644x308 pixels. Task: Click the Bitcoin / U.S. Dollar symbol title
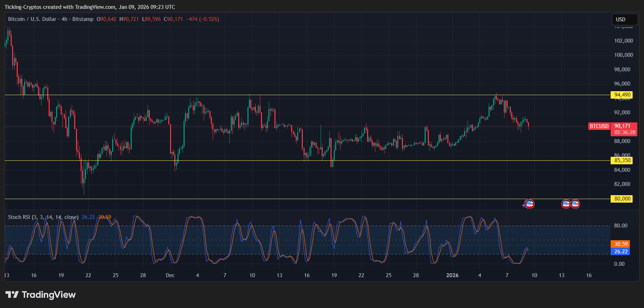pyautogui.click(x=32, y=19)
